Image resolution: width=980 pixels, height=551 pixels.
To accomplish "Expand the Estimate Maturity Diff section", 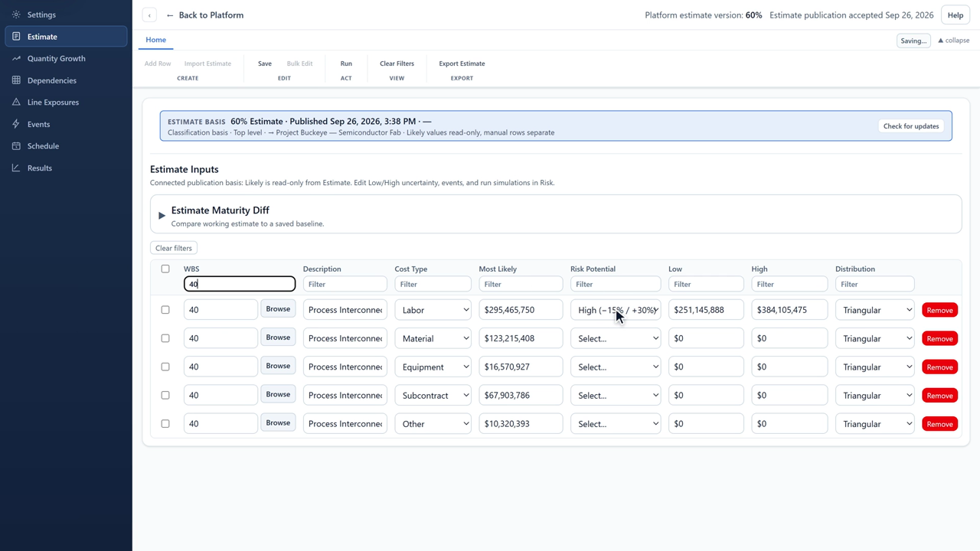I will coord(162,216).
